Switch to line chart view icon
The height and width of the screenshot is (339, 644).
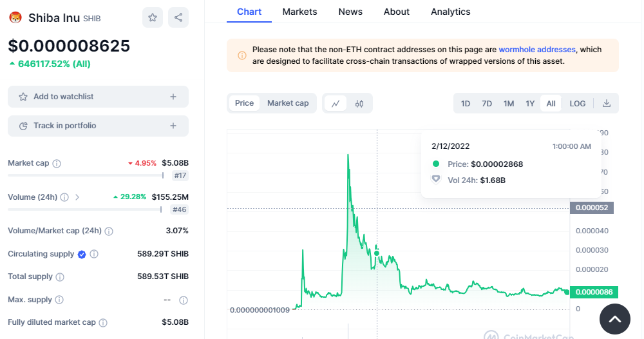(336, 104)
